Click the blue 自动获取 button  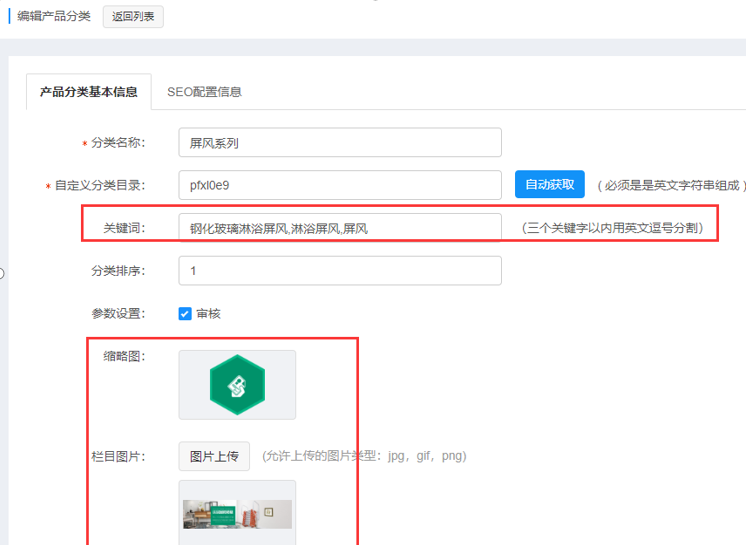[x=550, y=185]
